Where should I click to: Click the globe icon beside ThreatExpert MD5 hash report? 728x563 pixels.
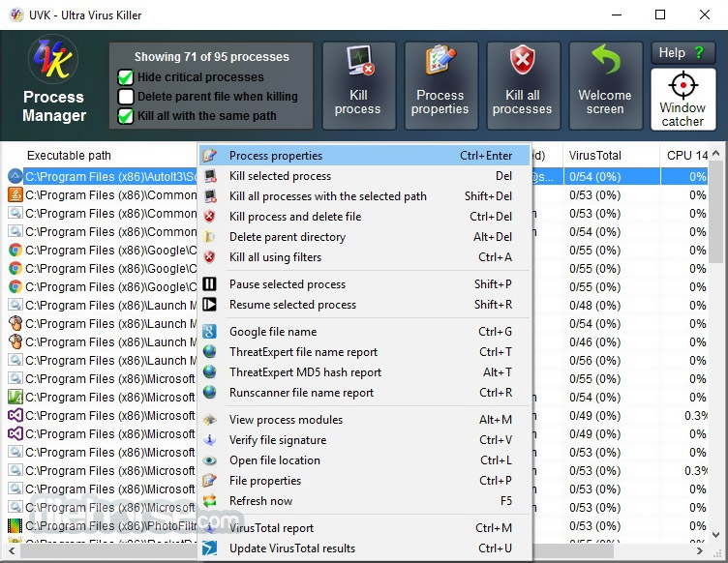click(x=210, y=371)
